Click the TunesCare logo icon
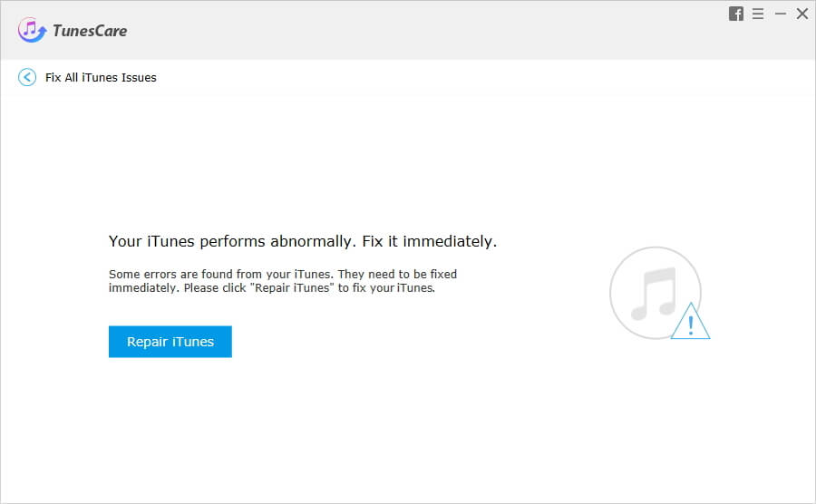Viewport: 816px width, 504px height. (32, 30)
